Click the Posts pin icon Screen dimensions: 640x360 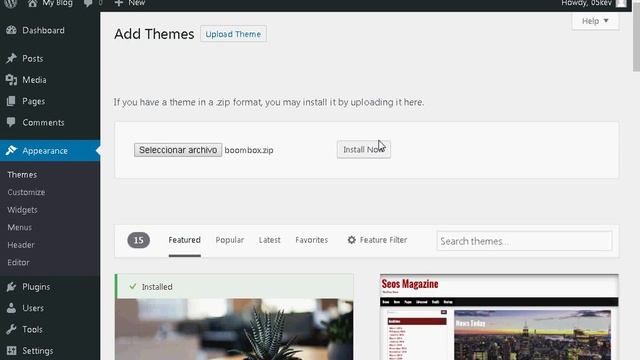click(x=11, y=58)
